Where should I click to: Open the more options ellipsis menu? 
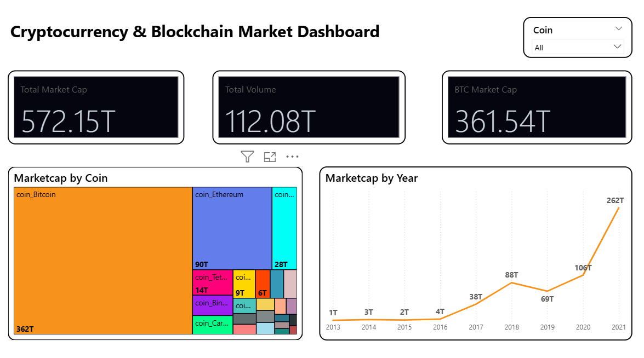[x=293, y=157]
